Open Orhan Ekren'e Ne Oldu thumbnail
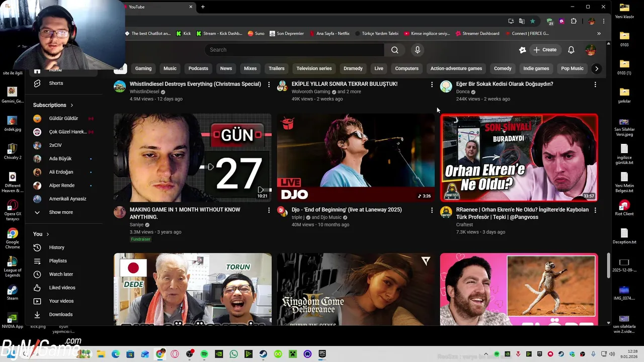 pos(519,157)
